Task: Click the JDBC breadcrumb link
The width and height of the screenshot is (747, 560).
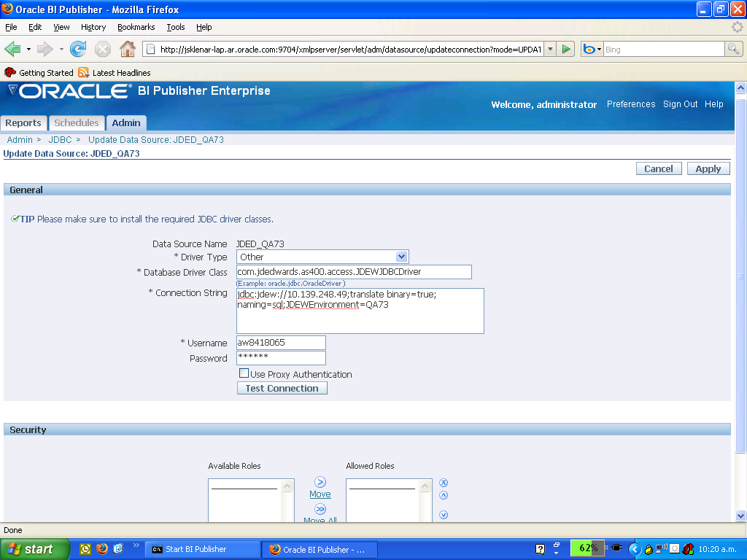Action: pos(60,139)
